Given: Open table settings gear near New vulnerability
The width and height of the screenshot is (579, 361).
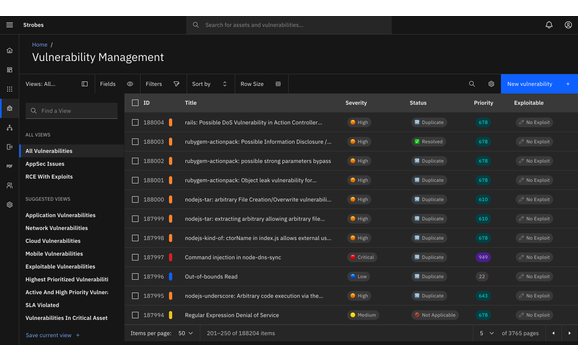Looking at the screenshot, I should 491,84.
